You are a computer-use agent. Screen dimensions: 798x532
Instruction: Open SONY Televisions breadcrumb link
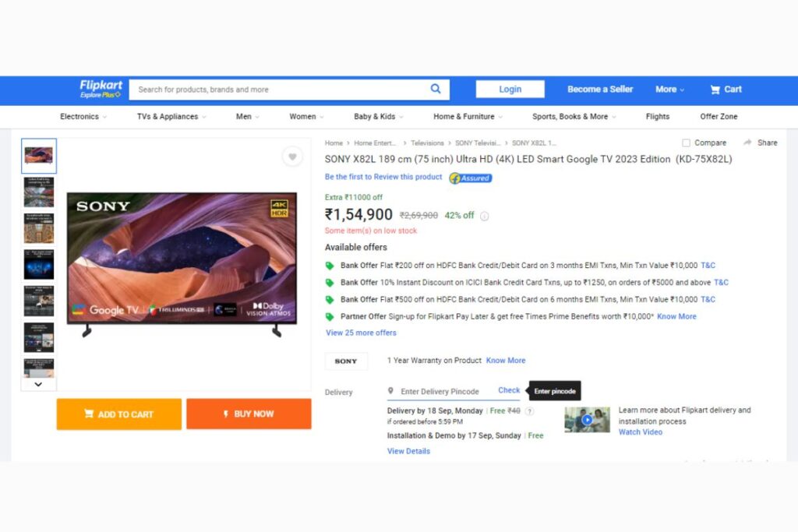point(478,143)
